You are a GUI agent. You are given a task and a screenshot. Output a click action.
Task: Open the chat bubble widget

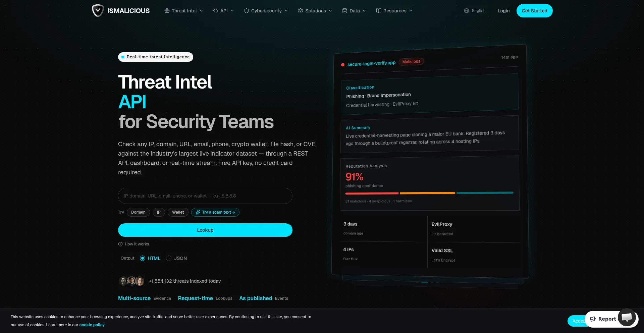627,317
